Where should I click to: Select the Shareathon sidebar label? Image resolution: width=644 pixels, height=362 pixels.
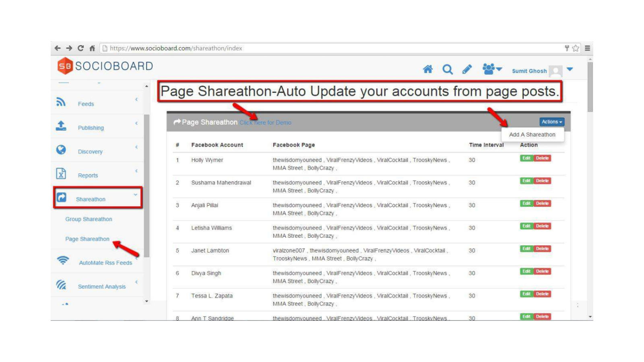(91, 199)
